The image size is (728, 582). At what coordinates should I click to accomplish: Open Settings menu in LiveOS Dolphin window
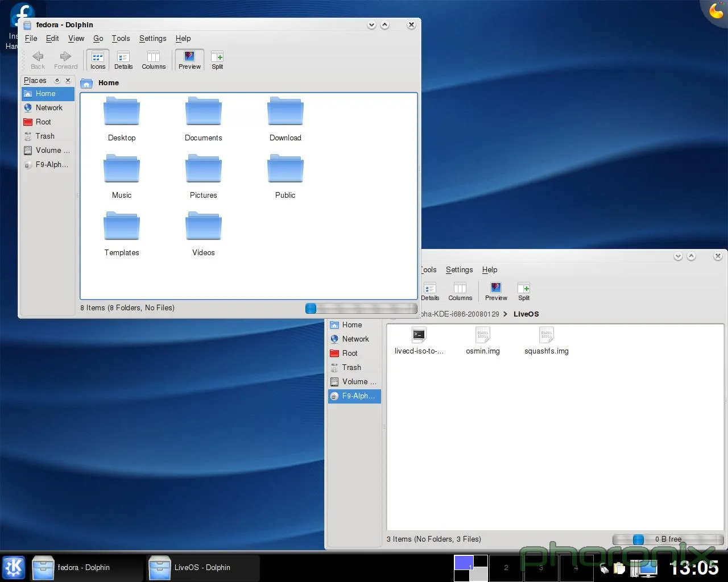click(460, 270)
